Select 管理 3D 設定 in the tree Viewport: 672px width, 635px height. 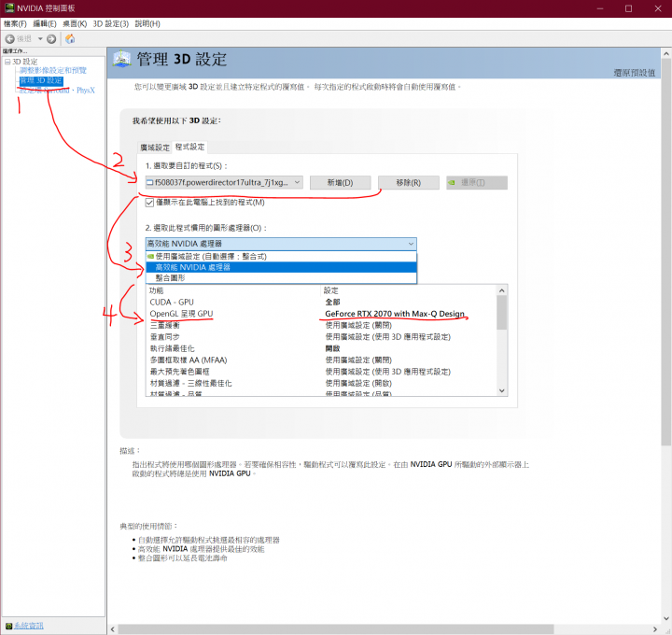tap(41, 80)
